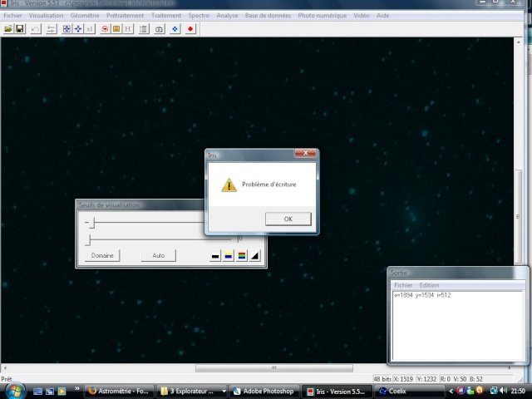Open the Traitement menu
The width and height of the screenshot is (532, 399).
[166, 16]
